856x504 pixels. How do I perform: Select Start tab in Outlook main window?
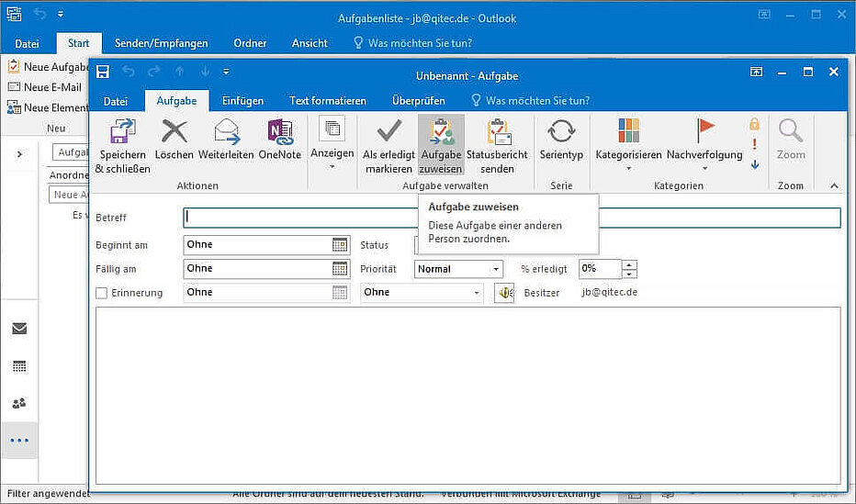pos(79,43)
